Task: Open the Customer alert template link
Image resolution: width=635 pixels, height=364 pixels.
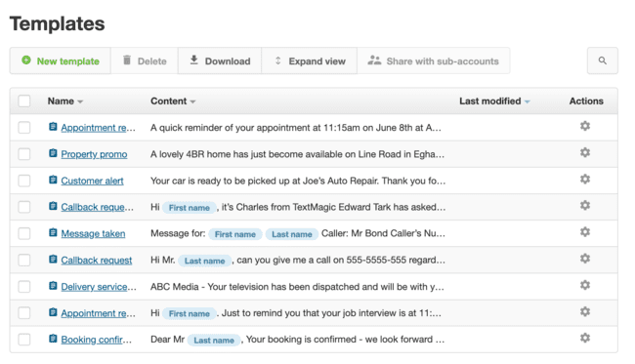Action: point(93,181)
